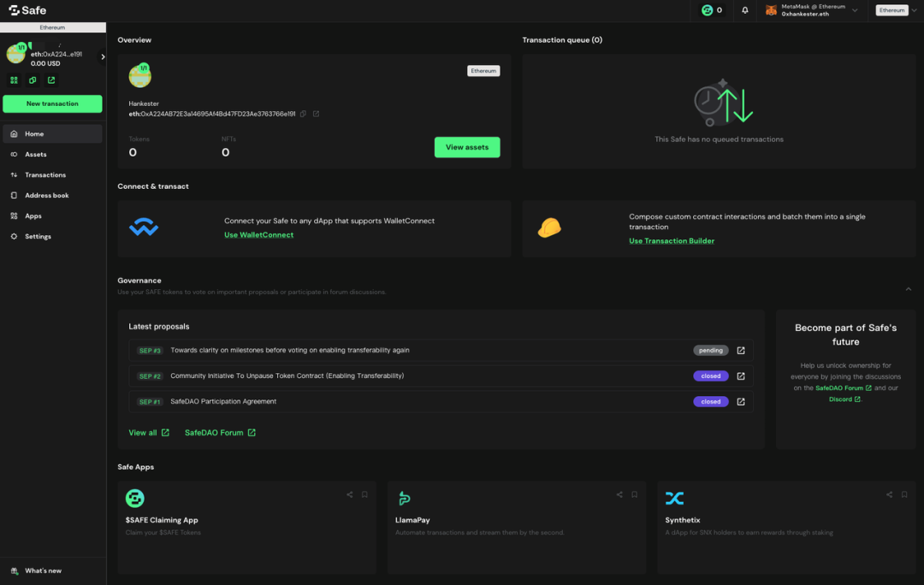The width and height of the screenshot is (924, 585).
Task: Open notifications bell
Action: coord(745,10)
